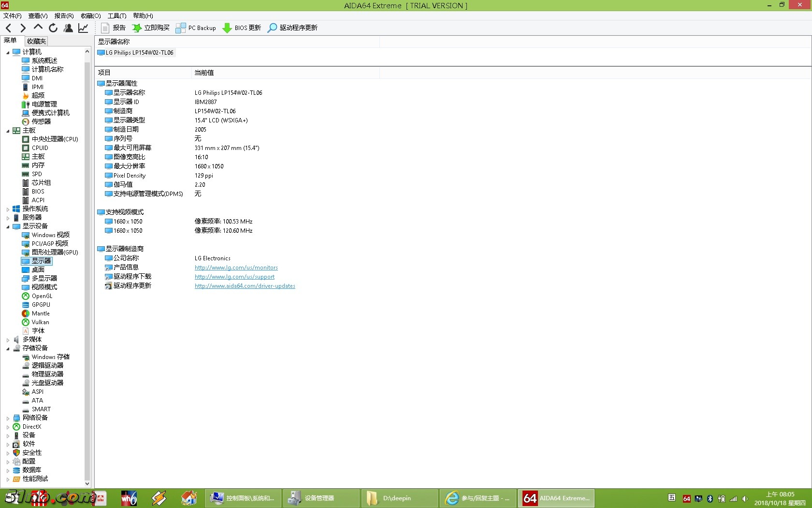Viewport: 812px width, 508px height.
Task: Click the Up arrow toolbar icon
Action: (x=38, y=28)
